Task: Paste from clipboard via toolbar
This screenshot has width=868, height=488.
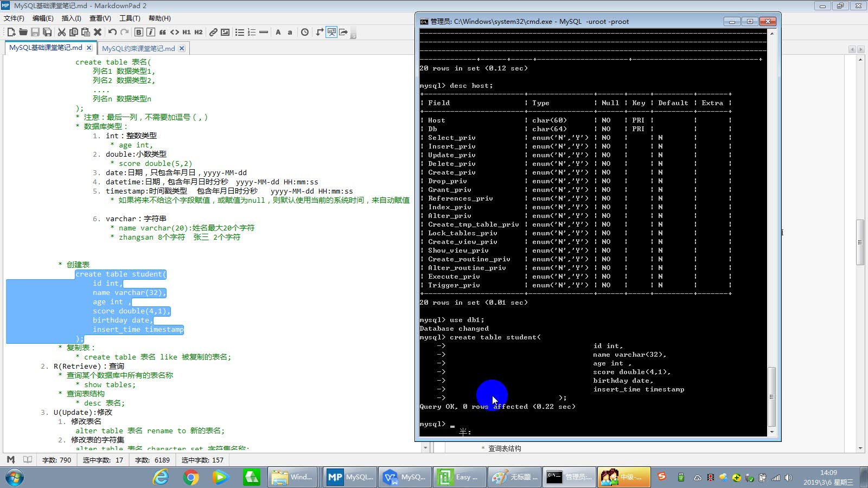Action: tap(85, 32)
